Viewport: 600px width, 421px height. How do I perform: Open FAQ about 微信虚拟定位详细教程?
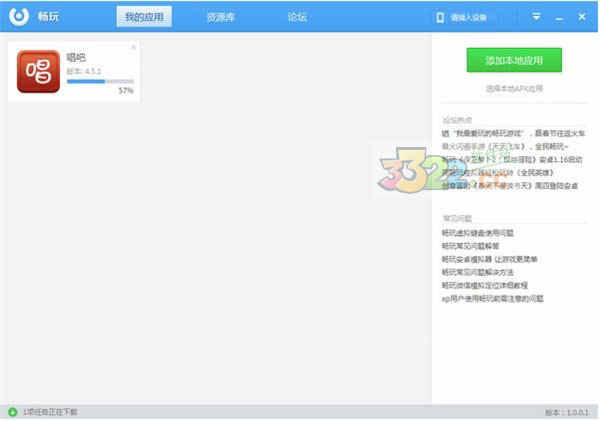[x=485, y=285]
